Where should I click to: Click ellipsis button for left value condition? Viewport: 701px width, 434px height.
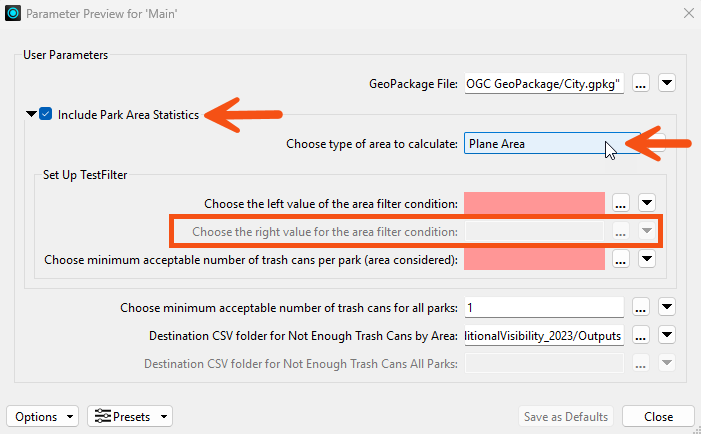pyautogui.click(x=621, y=203)
